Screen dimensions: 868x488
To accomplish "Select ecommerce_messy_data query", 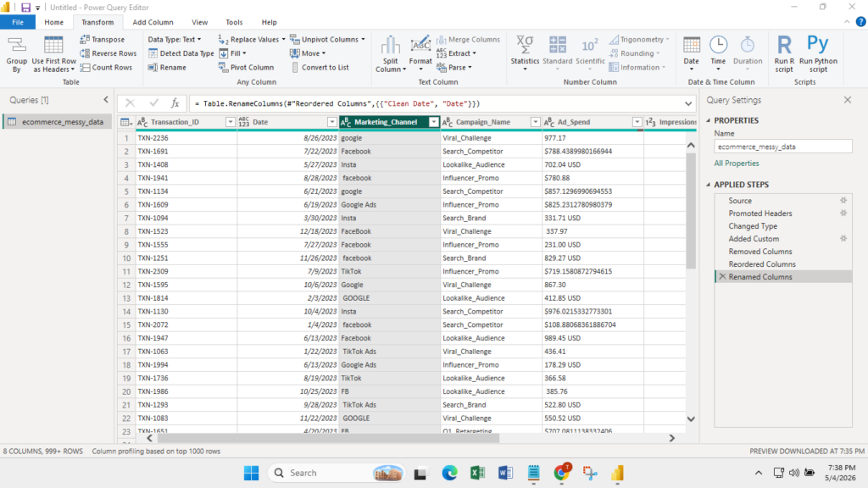I will tap(57, 122).
